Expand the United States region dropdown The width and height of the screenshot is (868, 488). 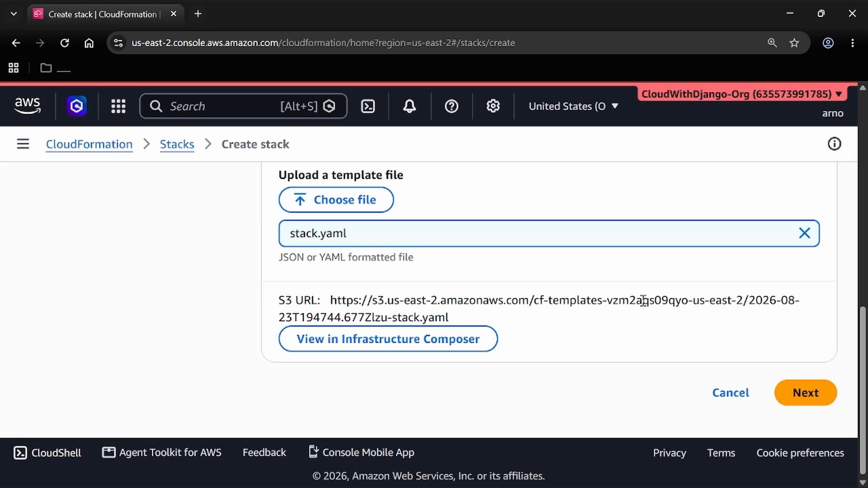pos(573,106)
